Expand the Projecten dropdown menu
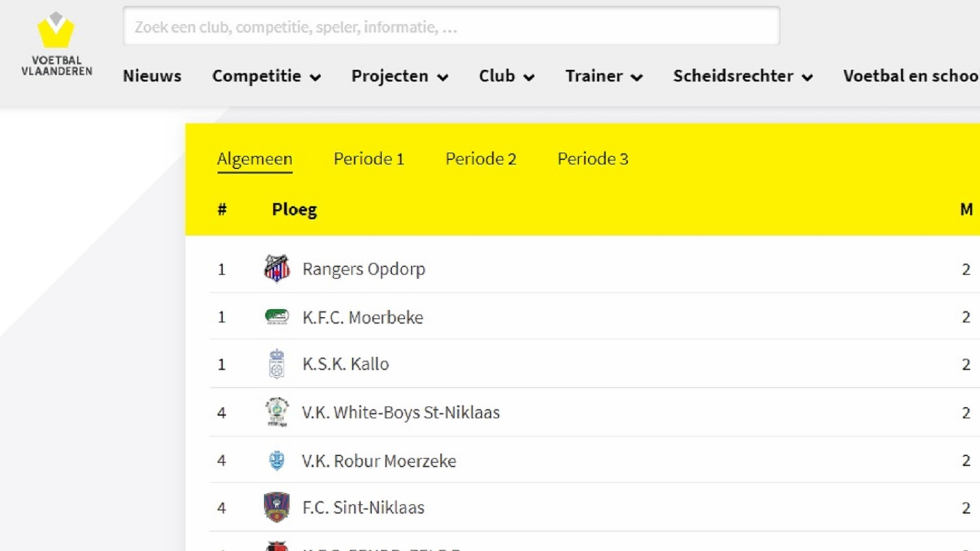Image resolution: width=980 pixels, height=551 pixels. 400,76
